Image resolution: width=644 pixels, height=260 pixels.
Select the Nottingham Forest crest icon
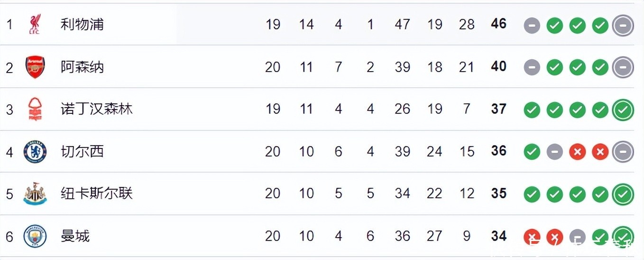35,109
